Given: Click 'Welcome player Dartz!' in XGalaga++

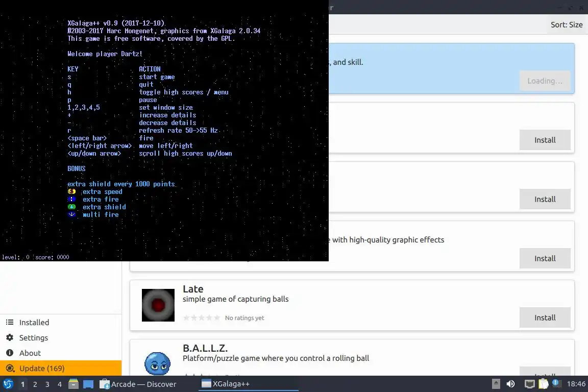Looking at the screenshot, I should [x=105, y=54].
